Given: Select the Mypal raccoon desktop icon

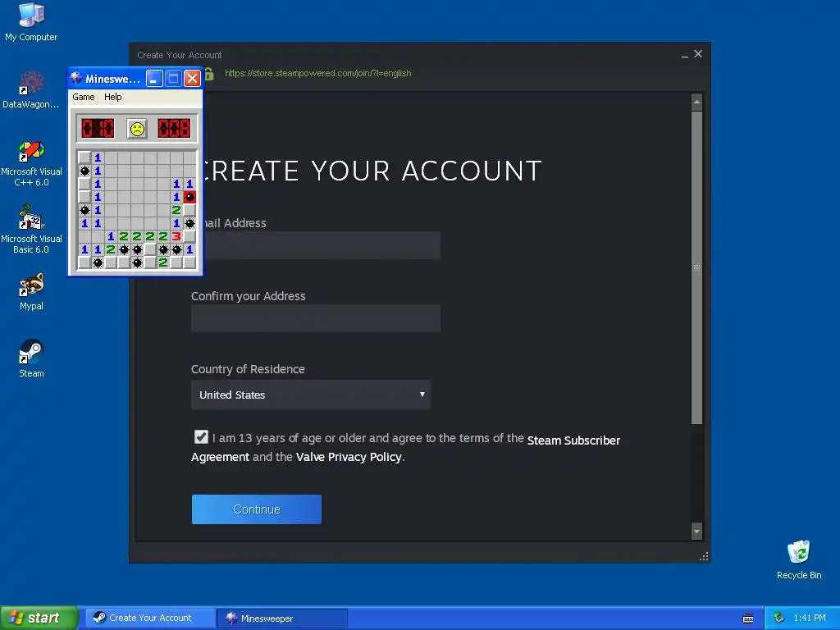Looking at the screenshot, I should 31,292.
